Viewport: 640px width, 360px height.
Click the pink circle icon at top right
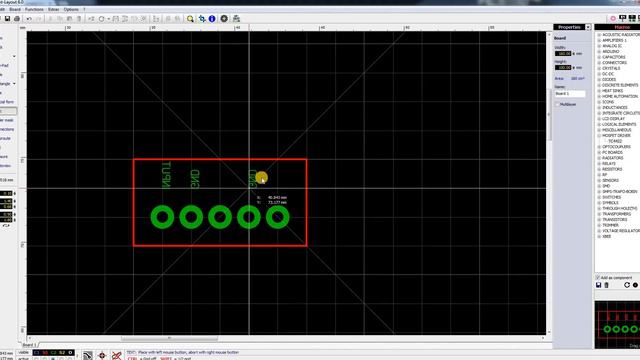613,18
